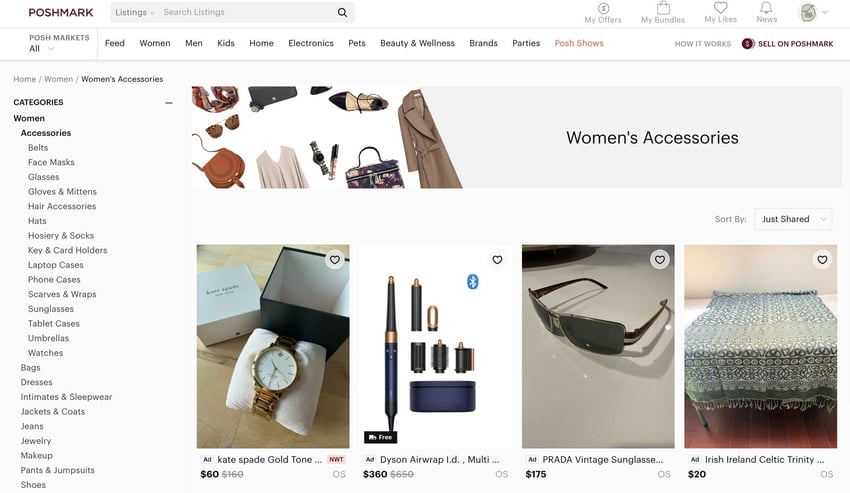Open the kate spade gold watch photo
This screenshot has height=493, width=850.
pyautogui.click(x=273, y=346)
